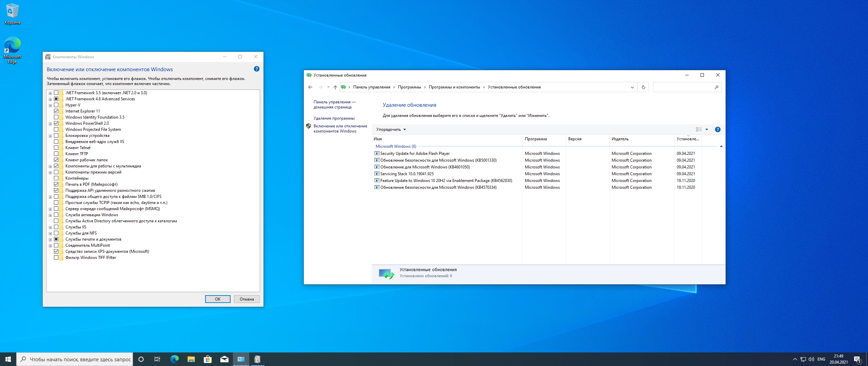Open File Explorer from taskbar
This screenshot has height=366, width=868.
click(x=191, y=359)
